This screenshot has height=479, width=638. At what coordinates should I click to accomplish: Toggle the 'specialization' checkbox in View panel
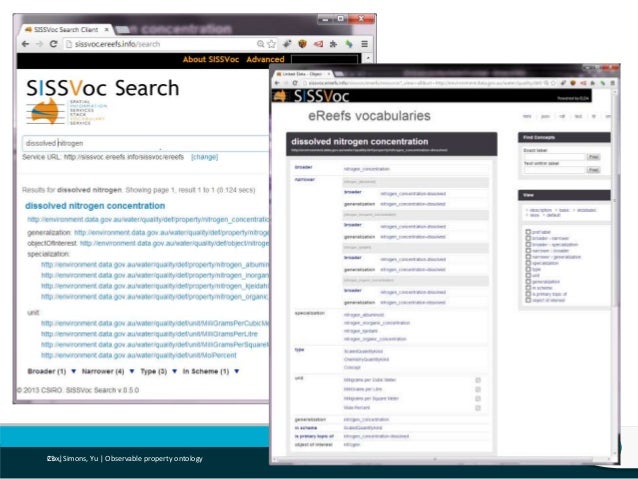pos(528,263)
